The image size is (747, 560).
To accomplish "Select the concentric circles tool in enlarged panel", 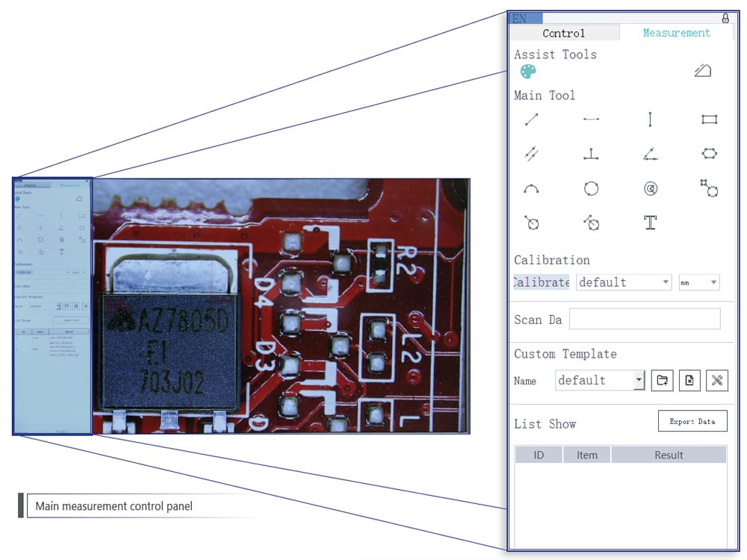I will [651, 189].
